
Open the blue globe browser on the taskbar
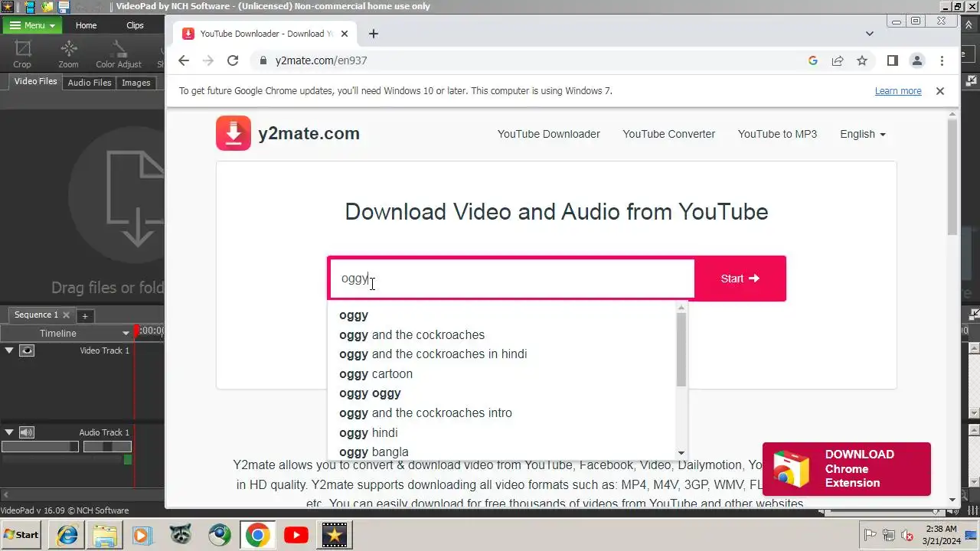point(219,535)
